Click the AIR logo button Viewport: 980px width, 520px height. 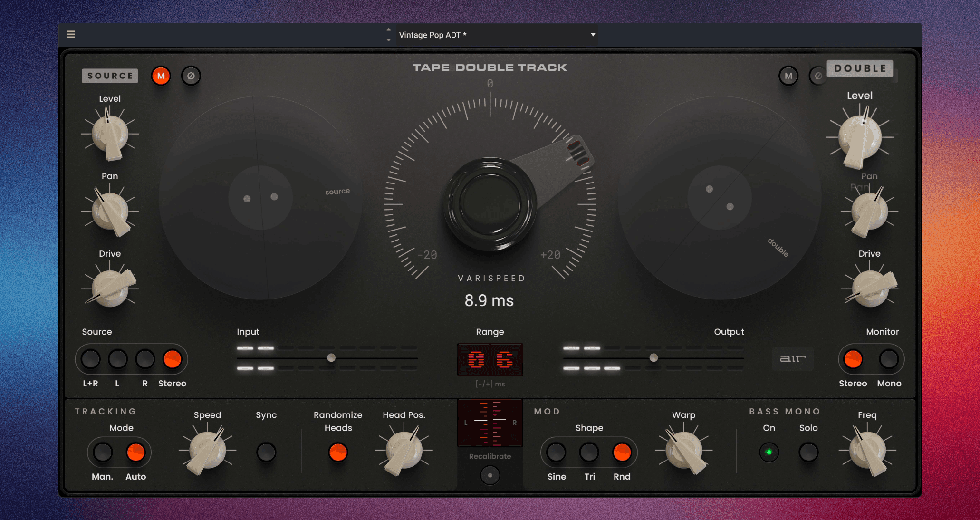793,358
